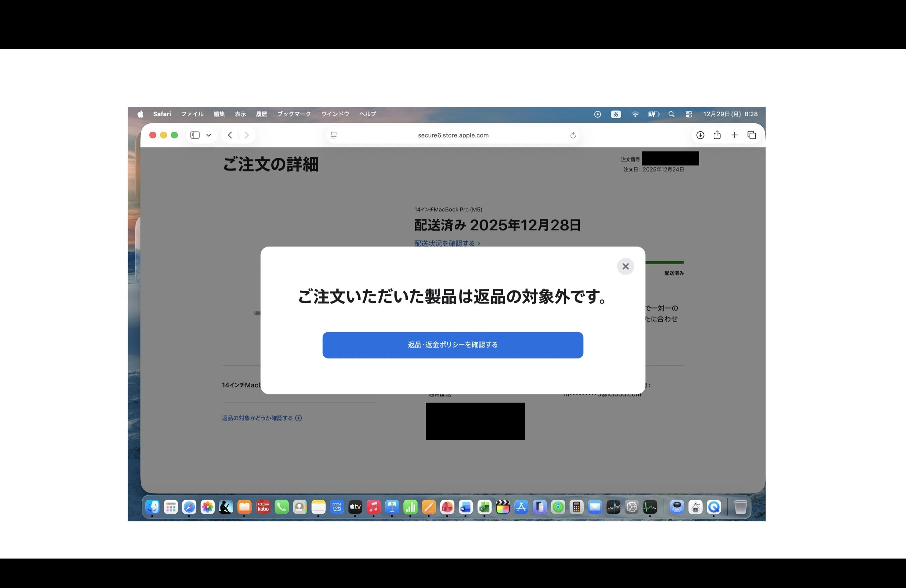Image resolution: width=906 pixels, height=588 pixels.
Task: Open 配送状況を確認する link
Action: pyautogui.click(x=447, y=243)
